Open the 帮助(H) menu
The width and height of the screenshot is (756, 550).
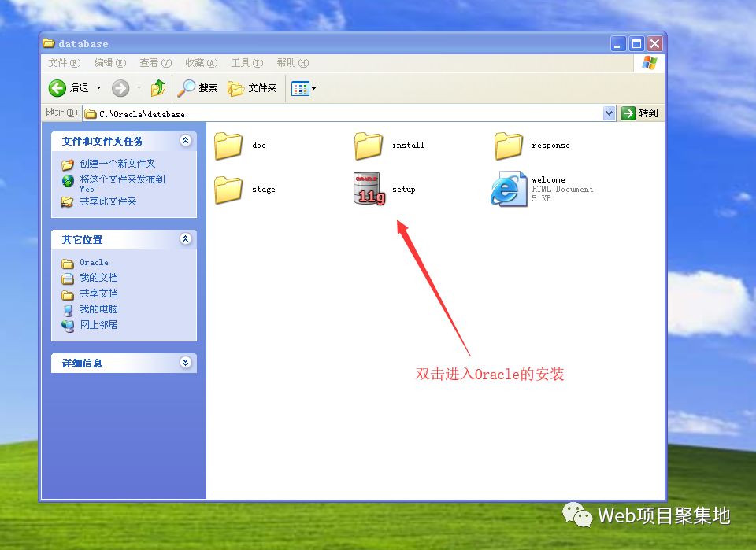(x=293, y=63)
